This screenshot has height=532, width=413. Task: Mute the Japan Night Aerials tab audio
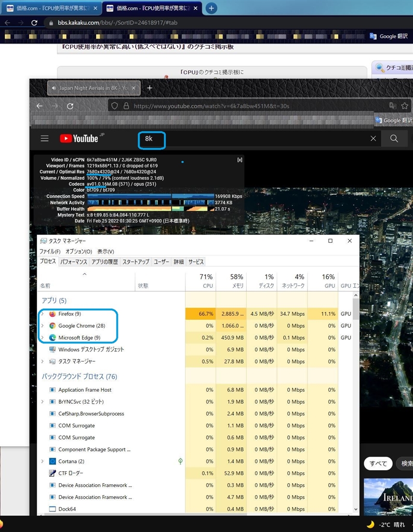pyautogui.click(x=54, y=88)
